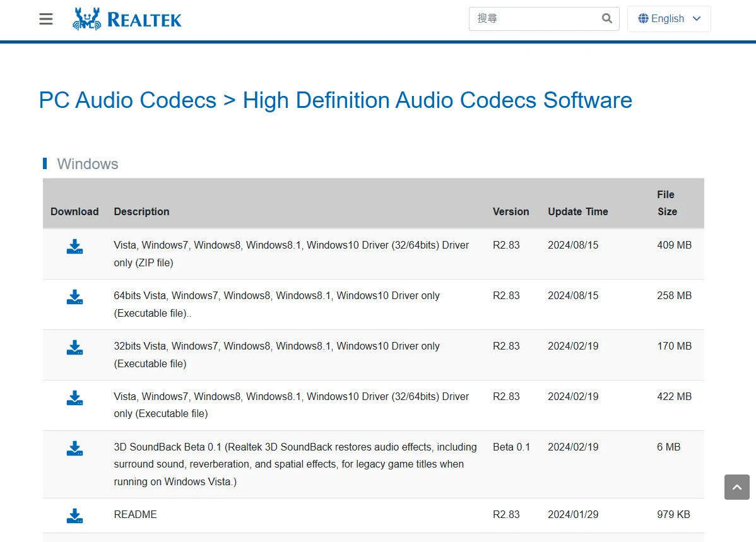Click the 64bits driver description text
Viewport: 756px width, 542px height.
point(277,304)
